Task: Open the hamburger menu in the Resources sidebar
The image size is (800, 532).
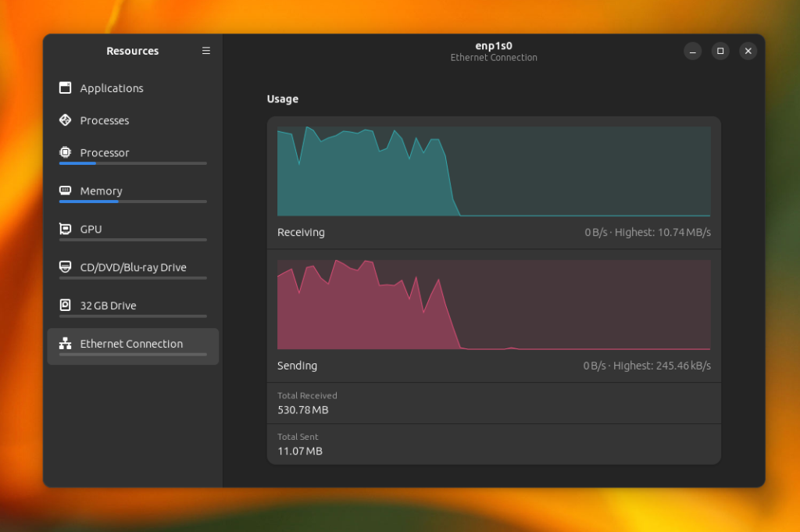Action: click(x=206, y=51)
